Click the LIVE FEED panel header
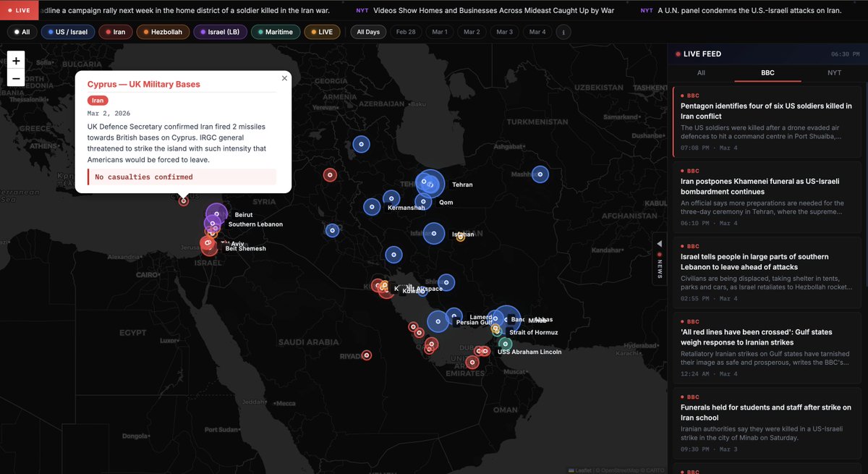Screen dimensions: 868x474 click(702, 54)
